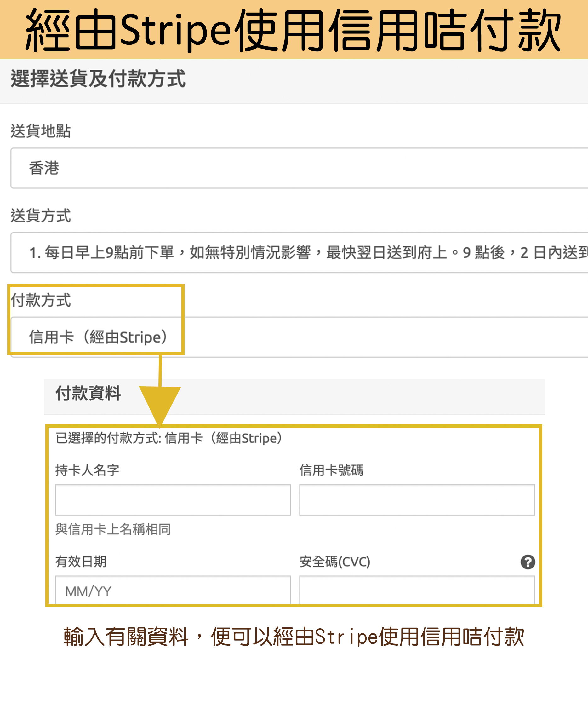The height and width of the screenshot is (726, 588).
Task: Expand the 送貨方式 delivery method dropdown
Action: 298,252
